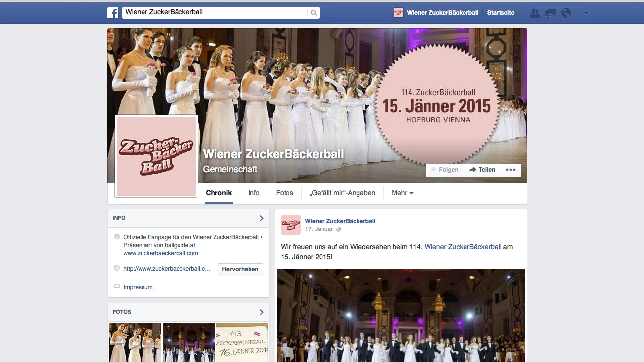Expand the Mehr tab dropdown
Image resolution: width=644 pixels, height=362 pixels.
click(x=402, y=193)
